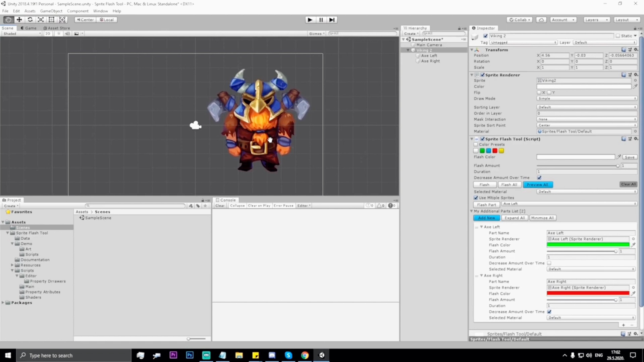
Task: Switch to Asset Store tab
Action: pos(57,28)
